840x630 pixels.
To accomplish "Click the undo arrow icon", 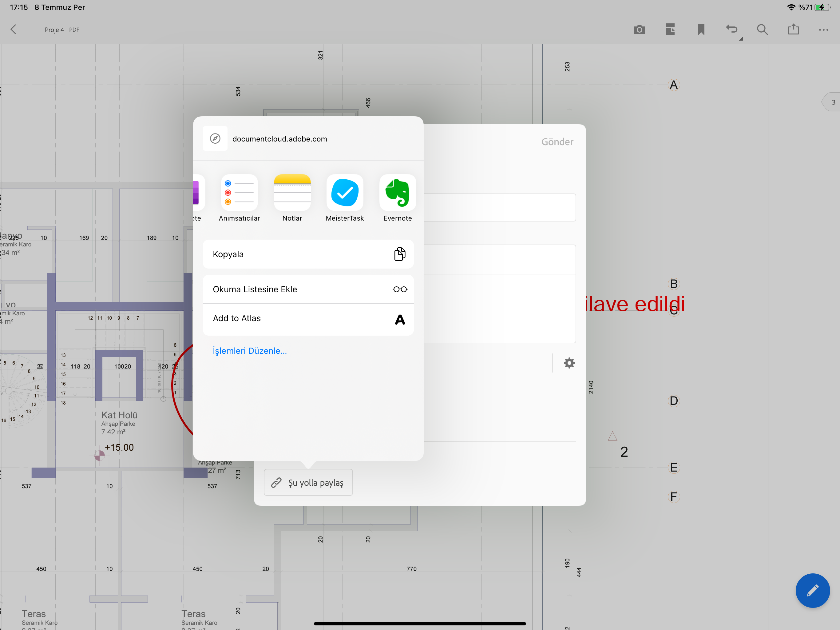I will point(732,30).
